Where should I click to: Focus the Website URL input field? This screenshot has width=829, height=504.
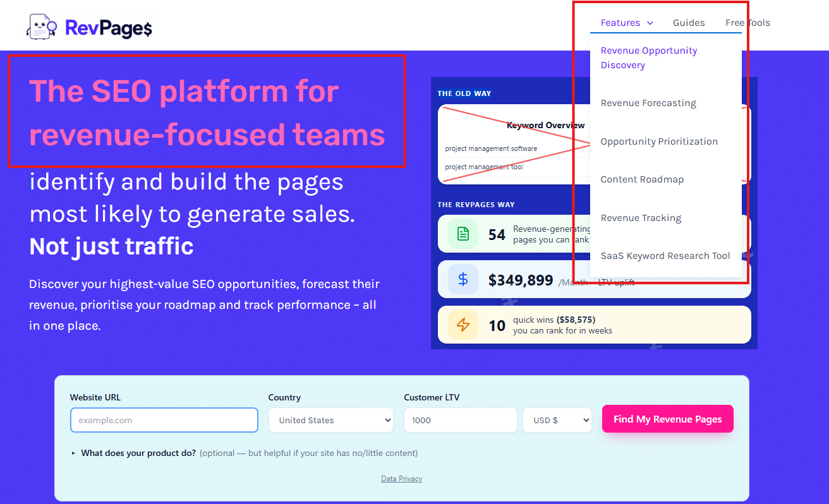click(x=164, y=420)
